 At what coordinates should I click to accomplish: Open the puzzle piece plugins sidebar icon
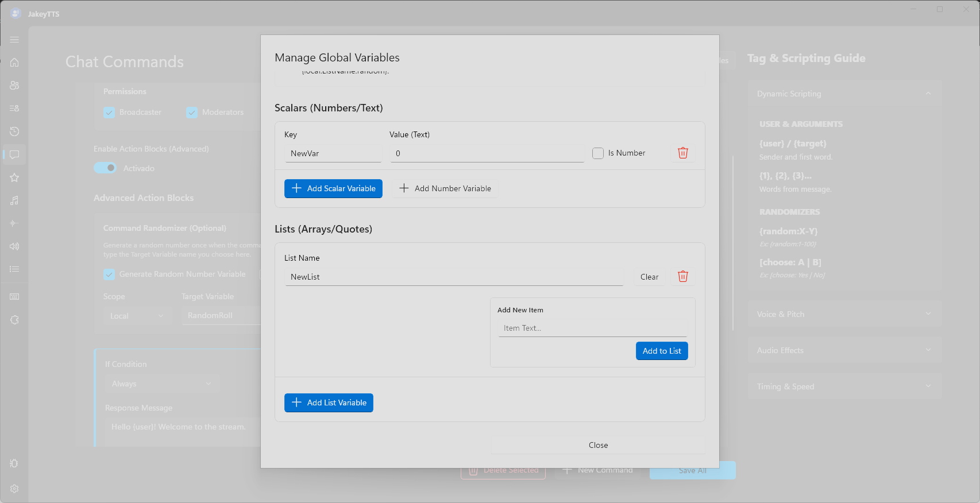14,320
